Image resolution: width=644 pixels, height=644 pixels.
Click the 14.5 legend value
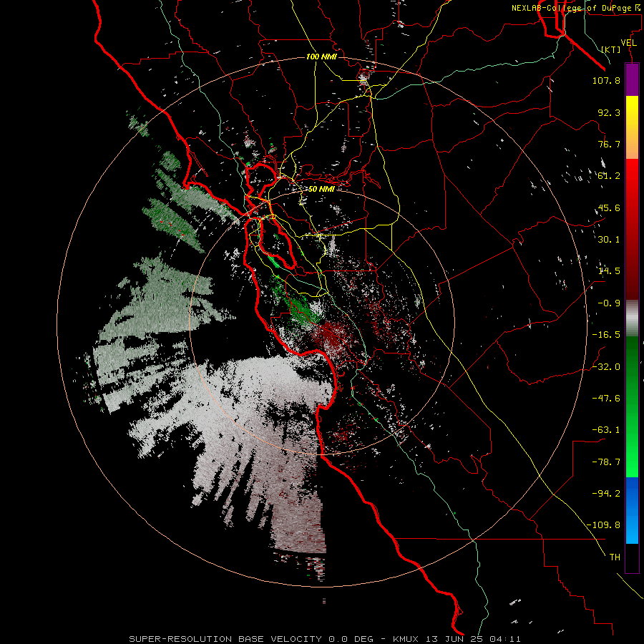(x=609, y=271)
